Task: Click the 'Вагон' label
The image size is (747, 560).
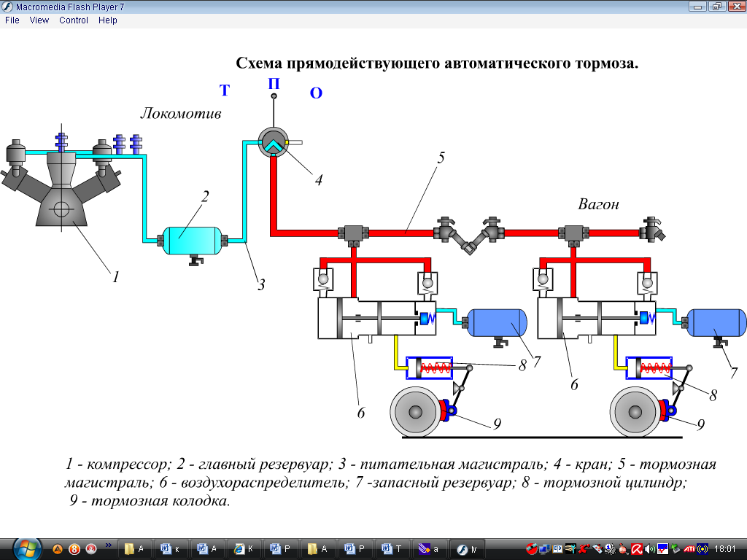Action: pos(598,204)
